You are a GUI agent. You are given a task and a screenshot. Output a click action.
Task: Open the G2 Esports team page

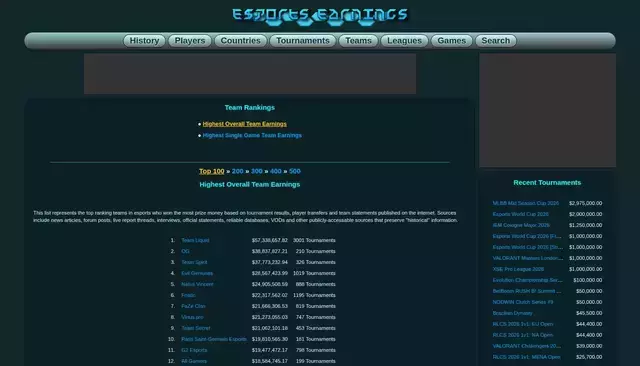194,350
